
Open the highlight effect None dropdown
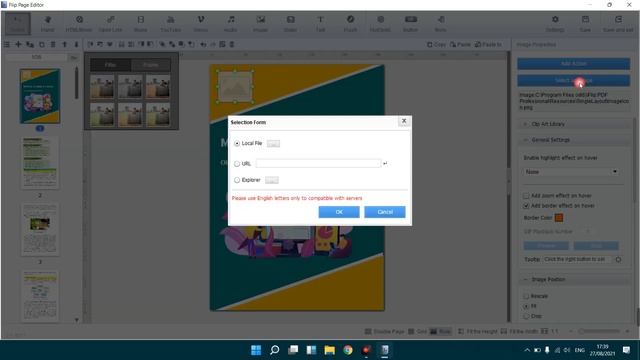point(571,172)
